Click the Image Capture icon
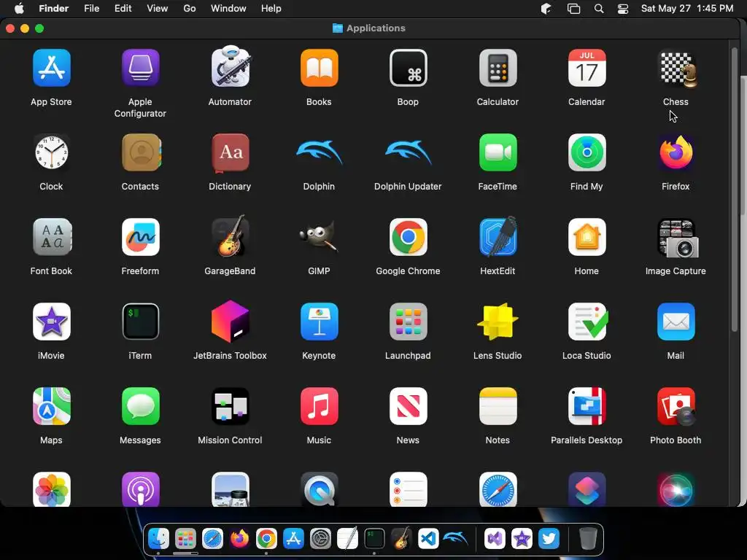The height and width of the screenshot is (560, 747). click(677, 238)
